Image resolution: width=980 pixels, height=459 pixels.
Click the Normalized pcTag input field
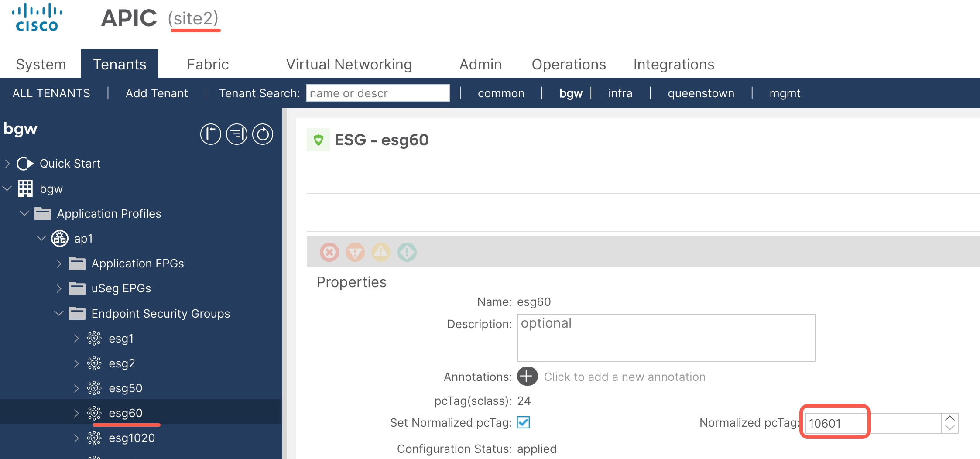873,423
